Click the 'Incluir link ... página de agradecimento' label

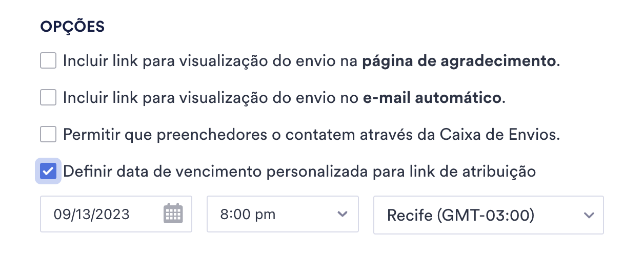[x=311, y=62]
